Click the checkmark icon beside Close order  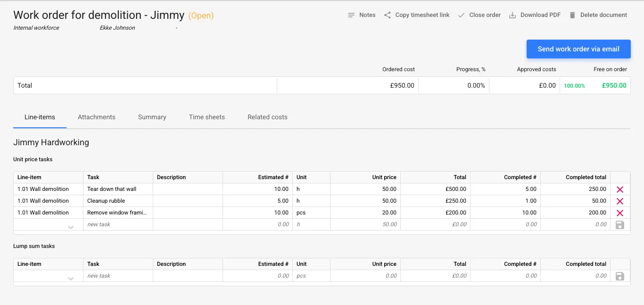tap(461, 15)
